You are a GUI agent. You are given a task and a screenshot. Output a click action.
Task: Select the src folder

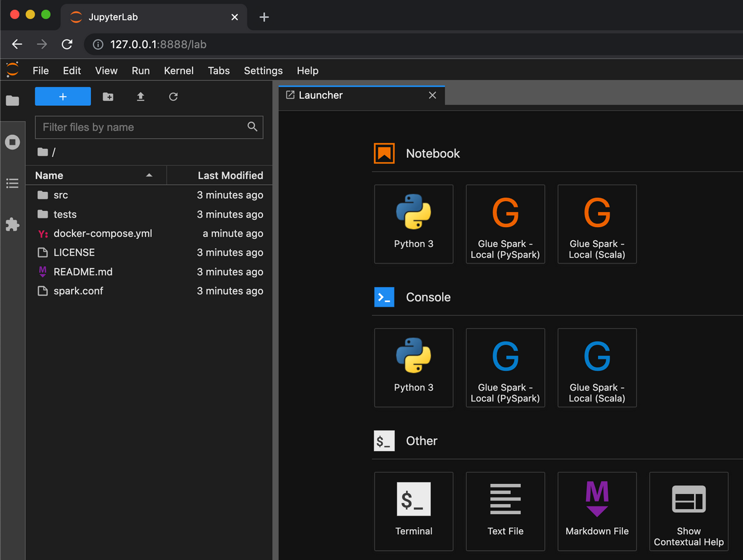tap(149, 195)
